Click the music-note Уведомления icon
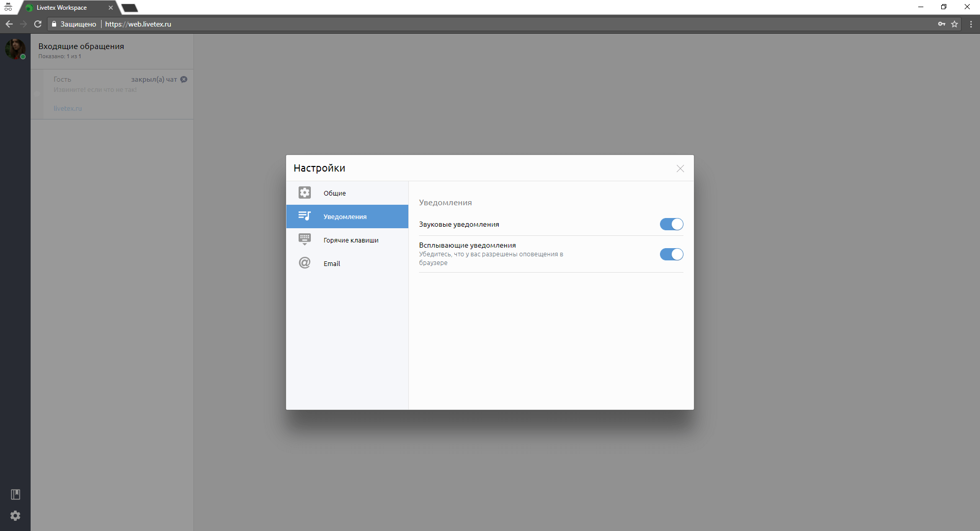The height and width of the screenshot is (531, 980). click(x=305, y=216)
